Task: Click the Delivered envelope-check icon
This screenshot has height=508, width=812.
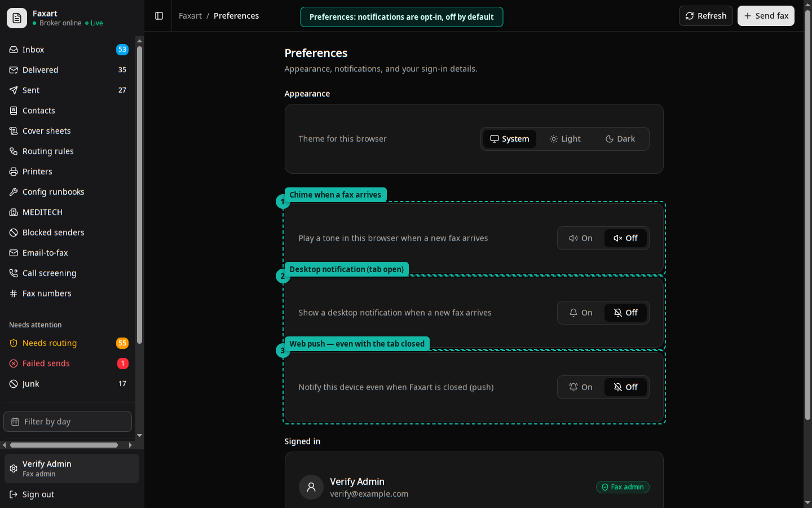Action: coord(14,70)
